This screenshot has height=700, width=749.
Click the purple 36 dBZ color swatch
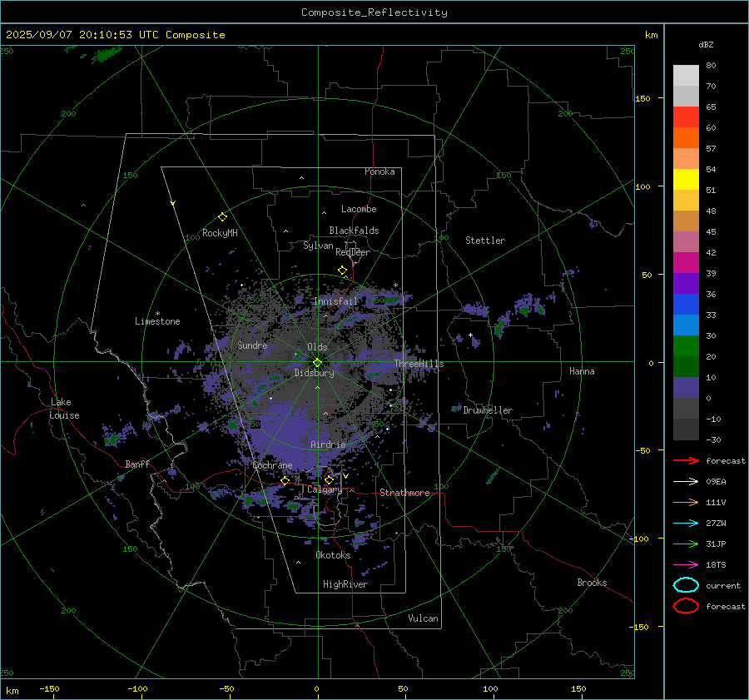pyautogui.click(x=686, y=284)
